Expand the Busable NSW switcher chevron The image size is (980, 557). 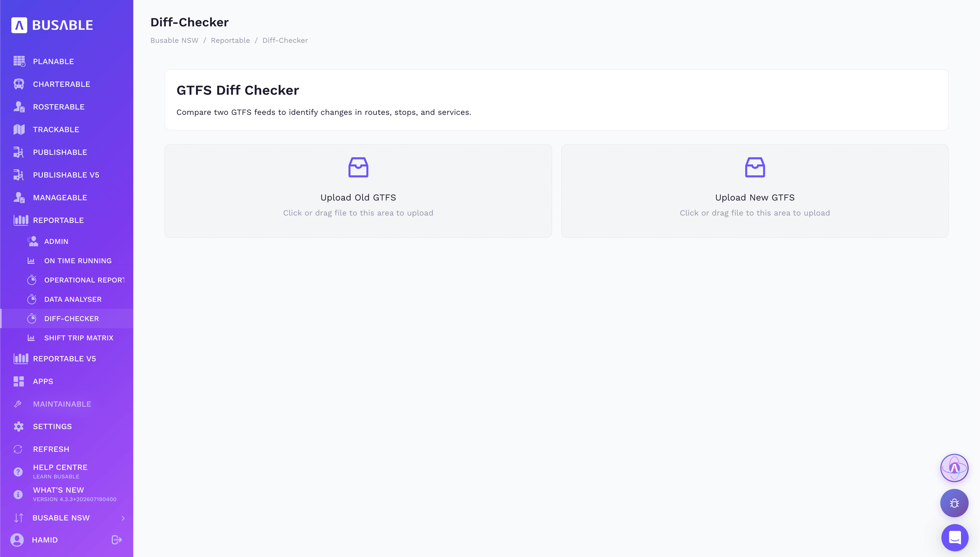[123, 518]
